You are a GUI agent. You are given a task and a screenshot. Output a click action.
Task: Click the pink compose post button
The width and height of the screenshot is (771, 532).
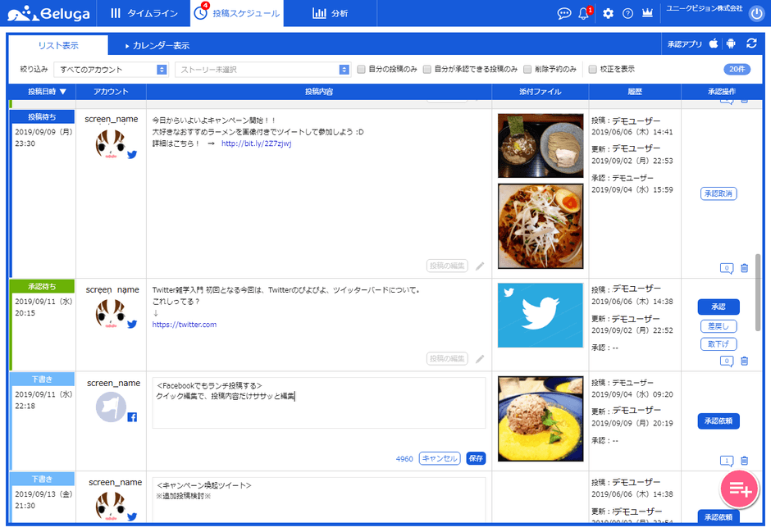coord(739,489)
